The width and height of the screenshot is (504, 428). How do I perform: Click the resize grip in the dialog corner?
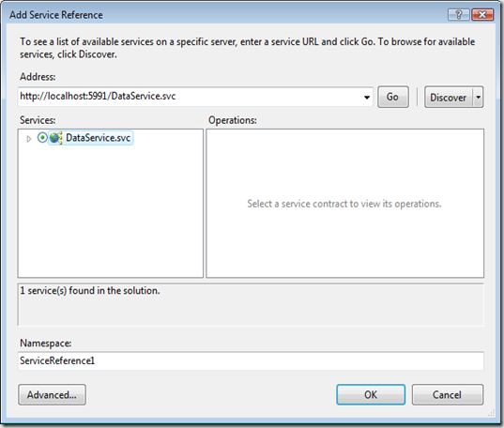click(491, 413)
